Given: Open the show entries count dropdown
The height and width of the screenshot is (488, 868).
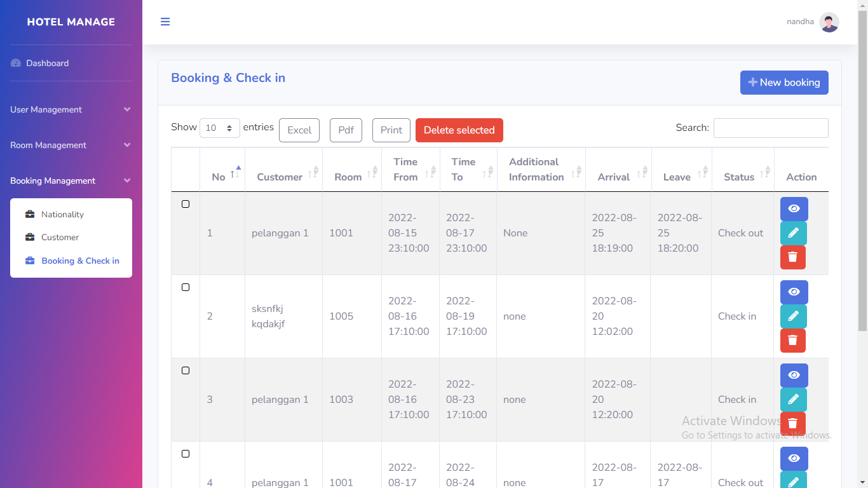Looking at the screenshot, I should tap(219, 128).
